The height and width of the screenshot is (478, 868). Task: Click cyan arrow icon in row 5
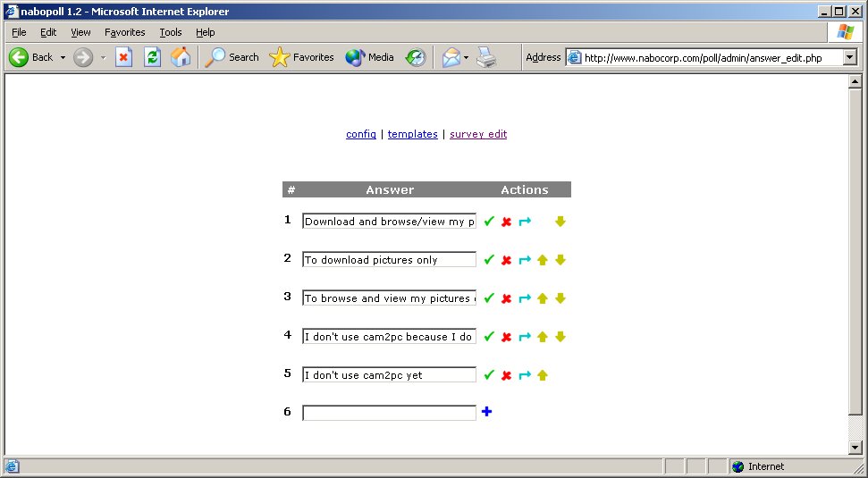(x=525, y=375)
